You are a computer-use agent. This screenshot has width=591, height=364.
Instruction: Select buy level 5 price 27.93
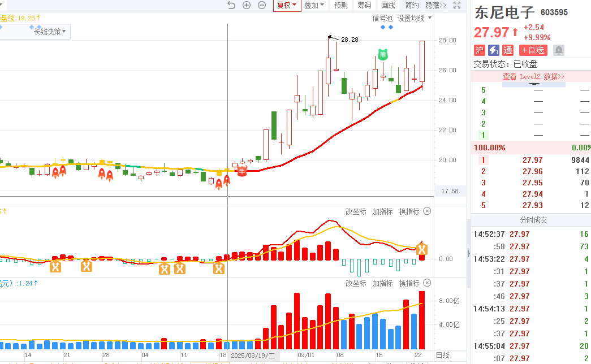tap(533, 205)
